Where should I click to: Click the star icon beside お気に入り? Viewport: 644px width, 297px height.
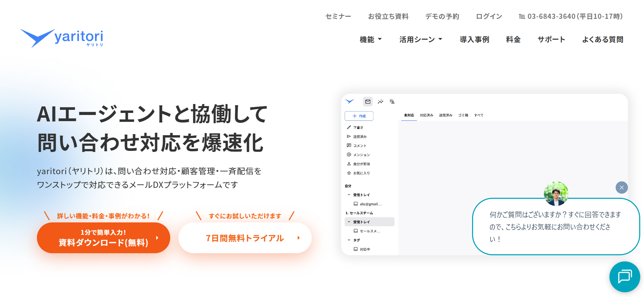[349, 173]
